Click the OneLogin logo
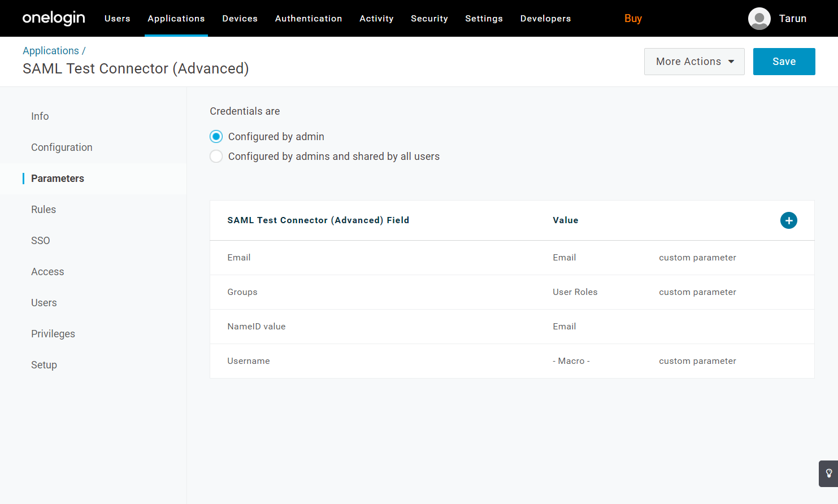838x504 pixels. (x=54, y=18)
